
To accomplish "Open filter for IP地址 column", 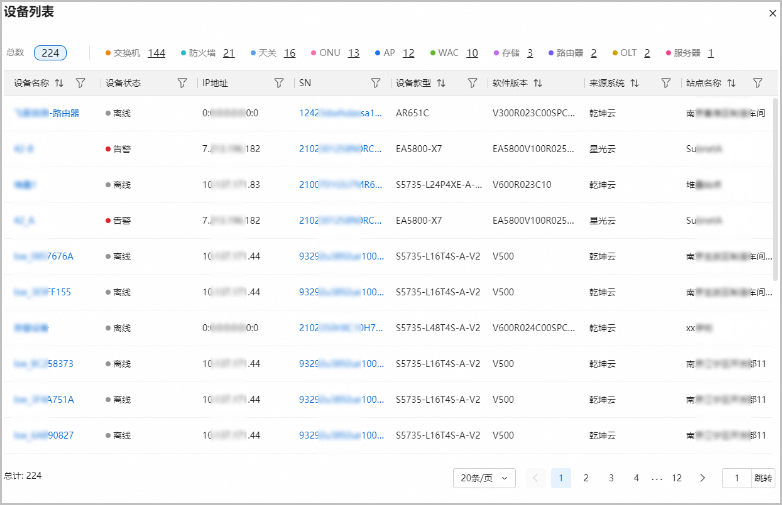I will coord(279,83).
